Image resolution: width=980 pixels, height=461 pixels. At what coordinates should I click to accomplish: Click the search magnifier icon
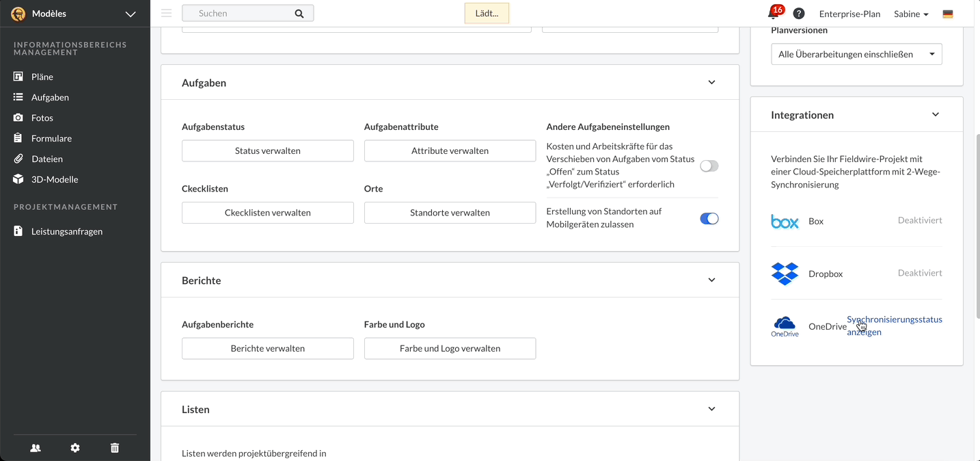pos(299,14)
